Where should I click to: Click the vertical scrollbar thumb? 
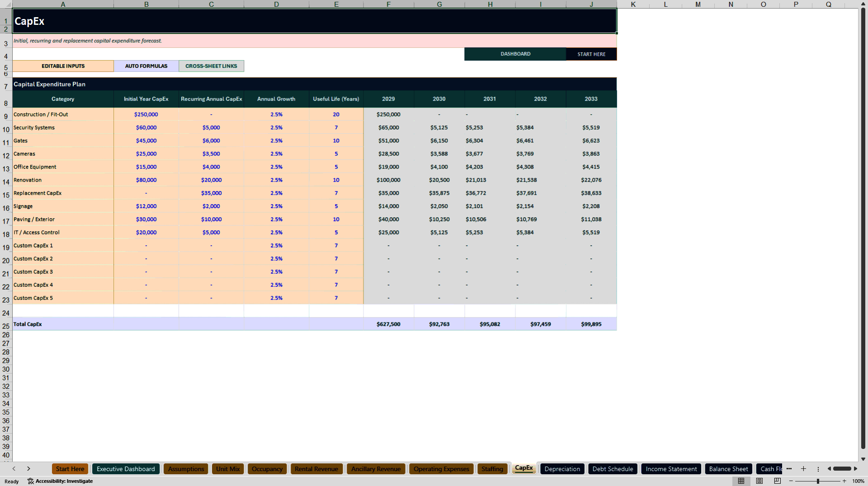click(863, 228)
